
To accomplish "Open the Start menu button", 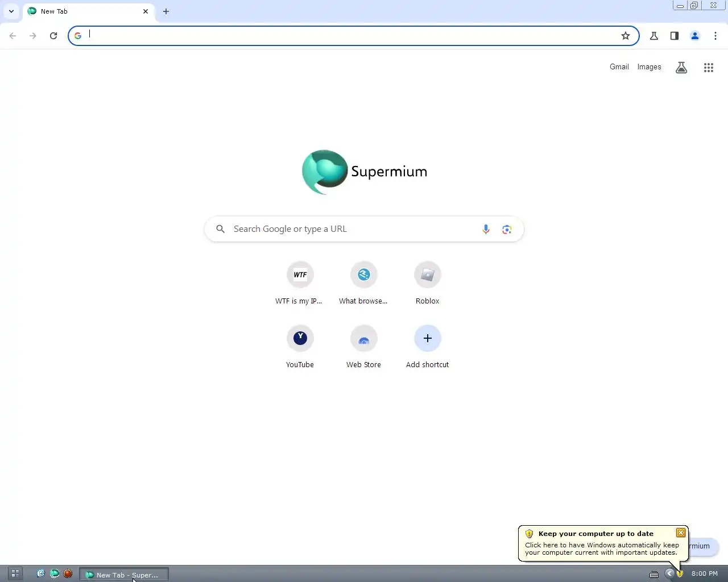I will pyautogui.click(x=15, y=573).
